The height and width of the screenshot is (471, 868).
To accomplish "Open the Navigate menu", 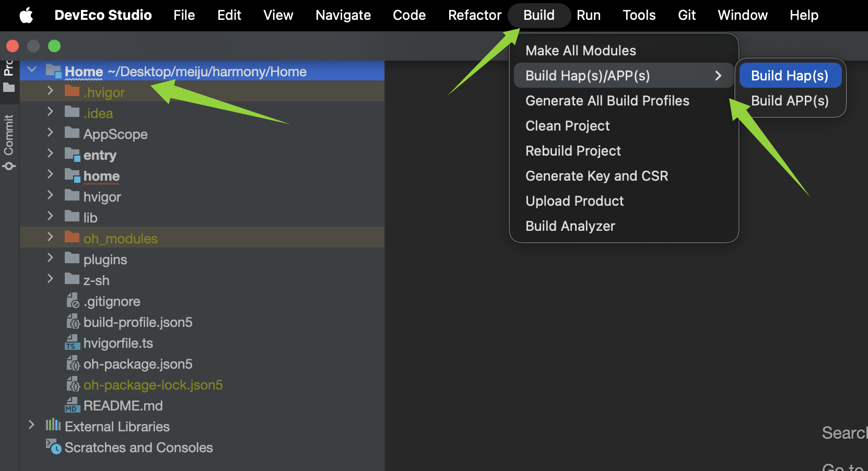I will click(343, 15).
